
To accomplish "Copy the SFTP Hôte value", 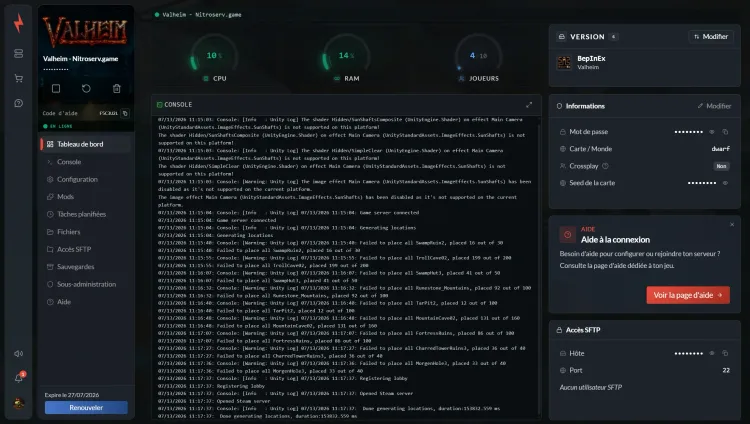I will 725,353.
